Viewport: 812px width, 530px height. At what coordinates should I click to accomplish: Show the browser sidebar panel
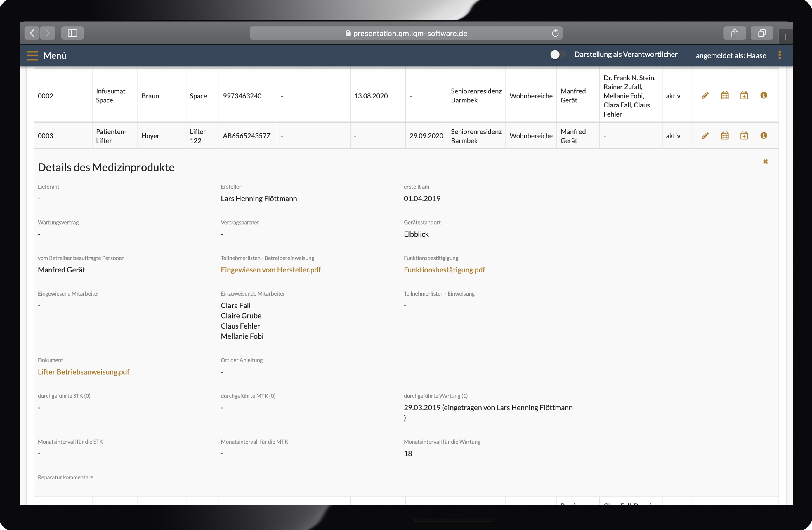72,33
